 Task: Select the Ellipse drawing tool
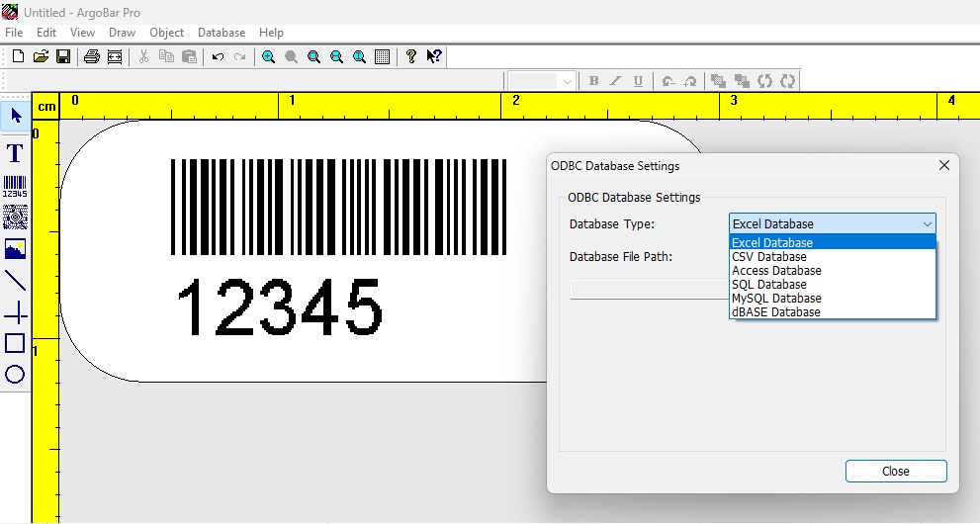pos(15,374)
